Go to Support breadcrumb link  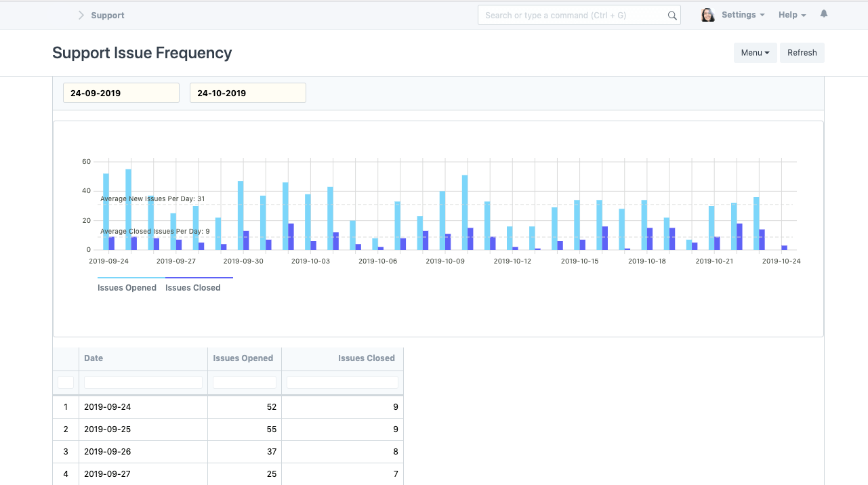pos(108,15)
